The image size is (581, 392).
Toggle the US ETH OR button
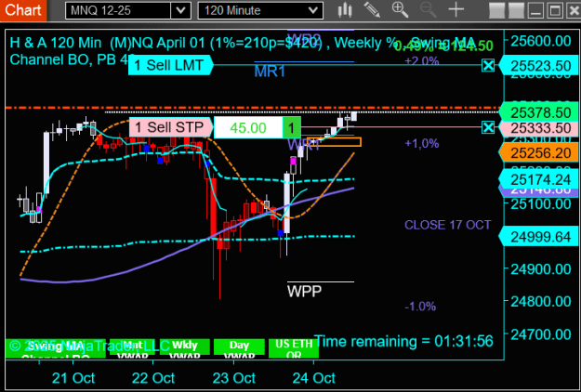pyautogui.click(x=294, y=348)
